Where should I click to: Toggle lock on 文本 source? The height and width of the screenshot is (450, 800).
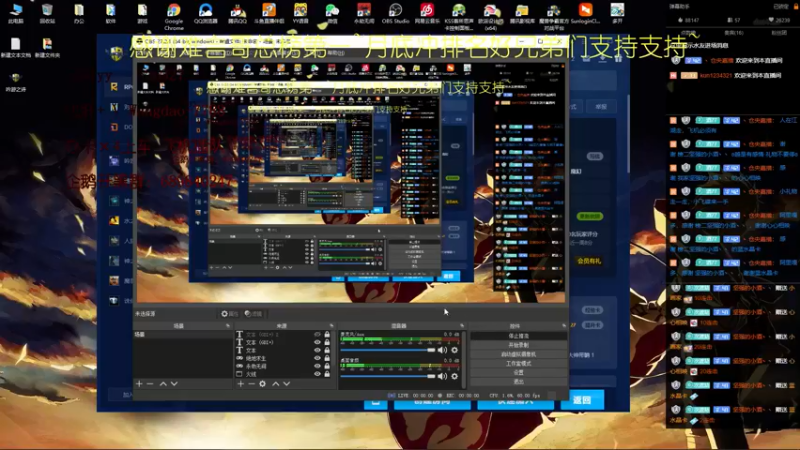[327, 351]
